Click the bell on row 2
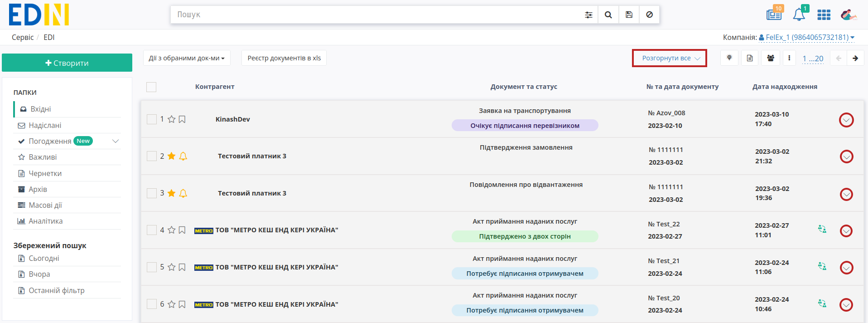The height and width of the screenshot is (323, 868). point(183,156)
